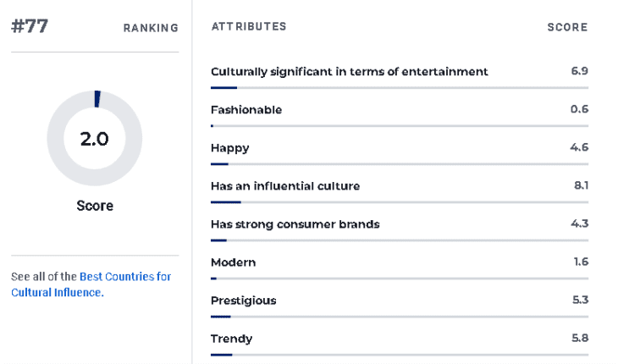
Task: Click the 8.1 influential culture score value
Action: coord(581,185)
